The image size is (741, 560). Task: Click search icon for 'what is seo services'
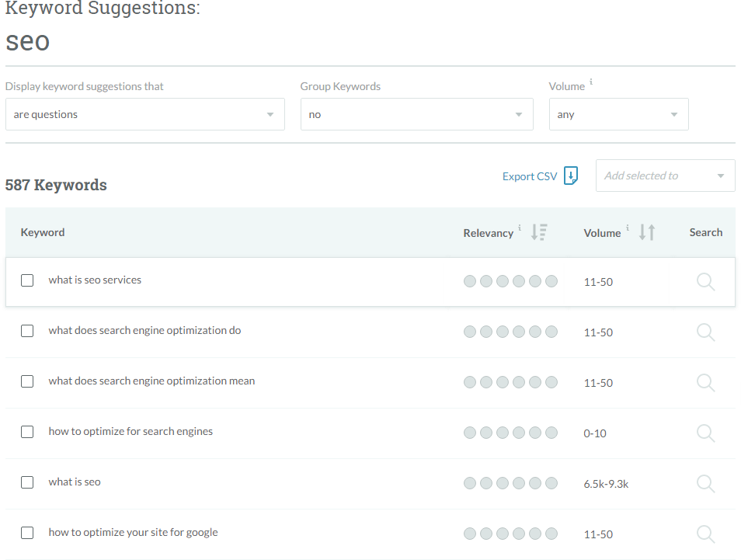(705, 281)
